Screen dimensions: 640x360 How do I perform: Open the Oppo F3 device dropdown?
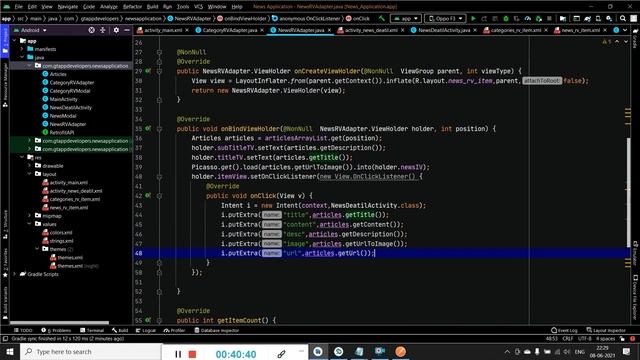445,18
